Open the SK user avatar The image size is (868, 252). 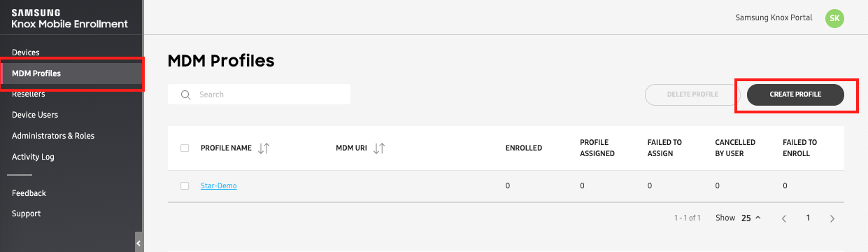coord(834,18)
